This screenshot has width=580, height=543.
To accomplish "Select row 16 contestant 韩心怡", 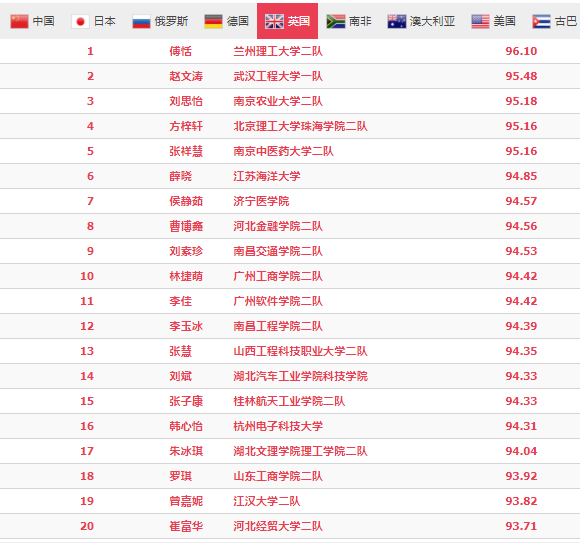I will (186, 426).
